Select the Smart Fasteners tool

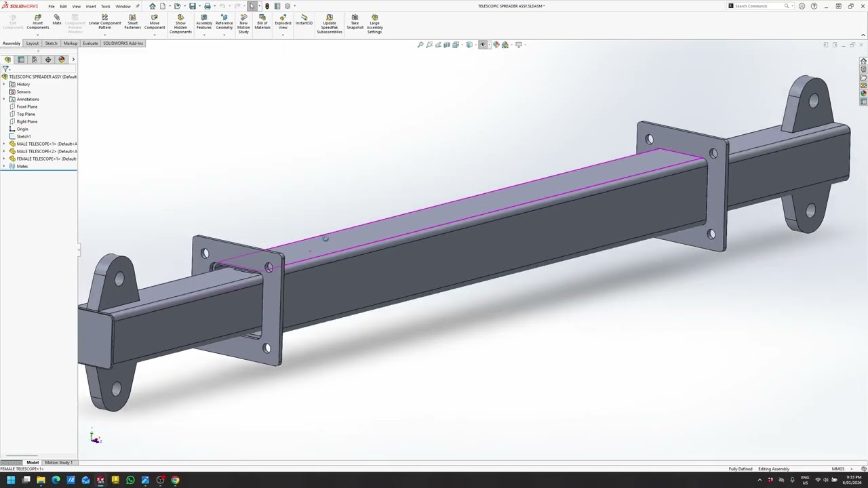pos(133,22)
